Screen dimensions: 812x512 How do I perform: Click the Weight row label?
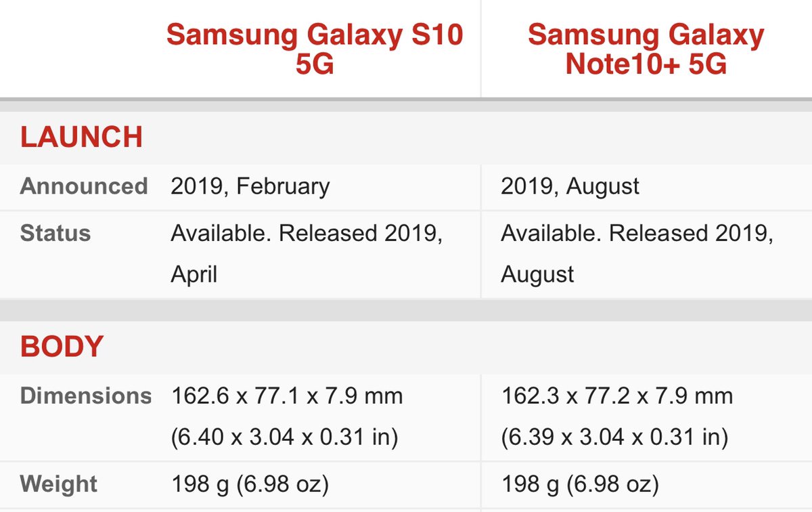58,484
